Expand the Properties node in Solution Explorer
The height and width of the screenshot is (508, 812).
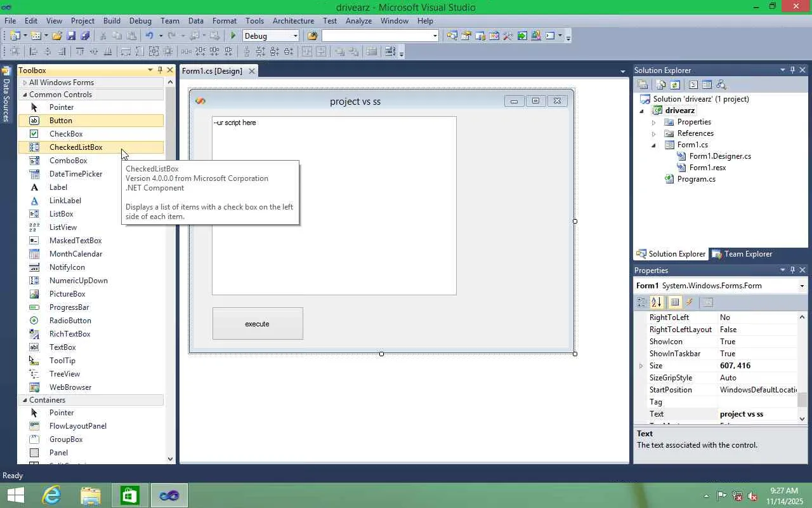[653, 122]
